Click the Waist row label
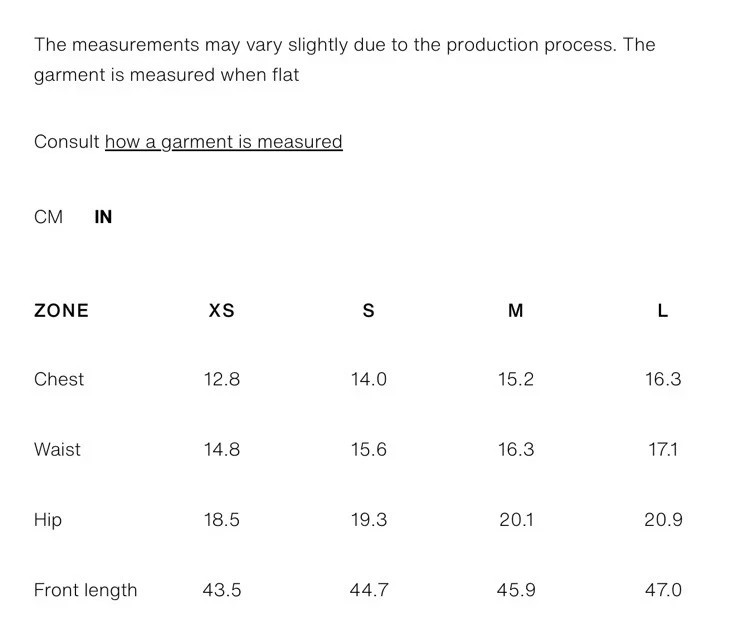This screenshot has width=736, height=636. coord(57,450)
